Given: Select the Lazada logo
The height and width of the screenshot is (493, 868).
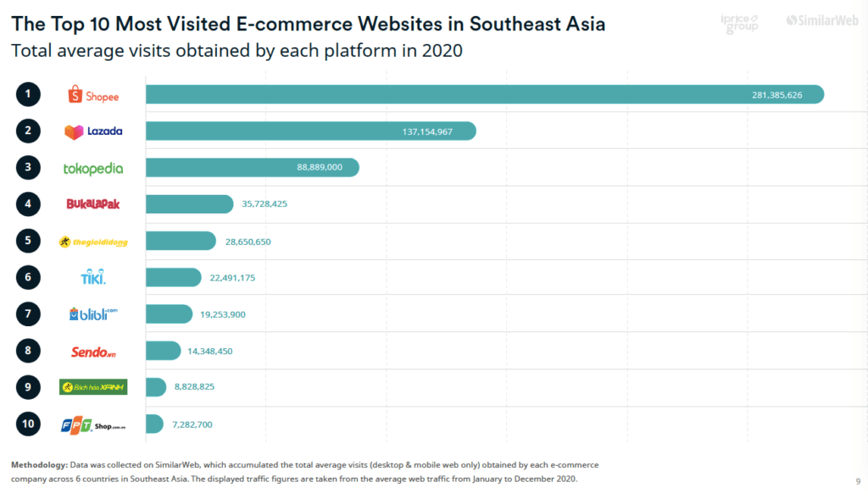Looking at the screenshot, I should click(x=93, y=131).
